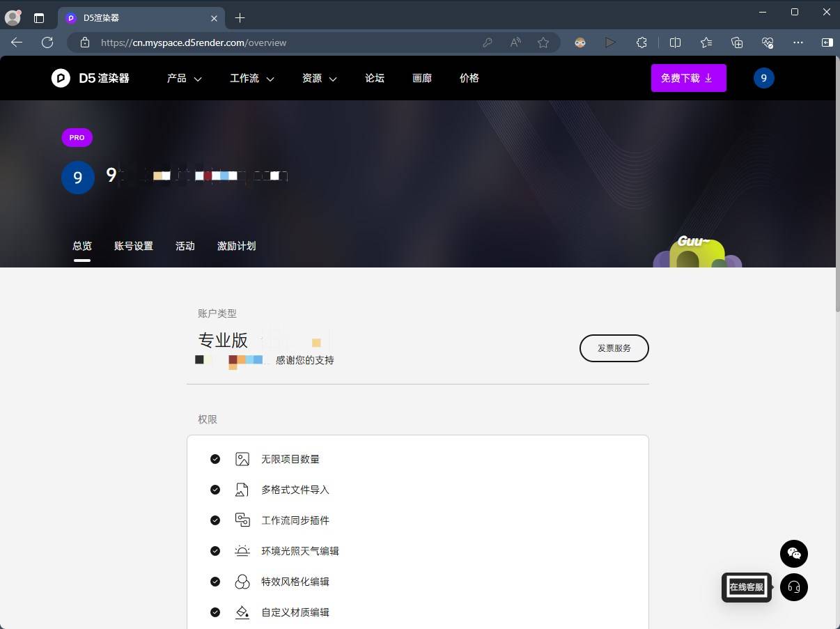The height and width of the screenshot is (629, 840).
Task: Click the 免费下载 button
Action: 689,78
